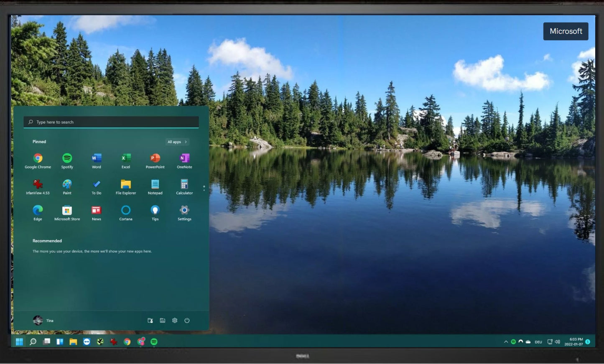Open the pinned Calculator app
The height and width of the screenshot is (364, 604).
click(x=184, y=184)
